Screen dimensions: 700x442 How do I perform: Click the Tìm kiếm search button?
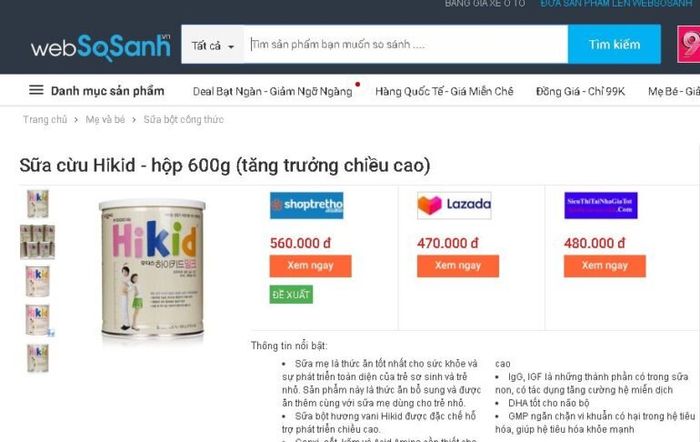614,45
